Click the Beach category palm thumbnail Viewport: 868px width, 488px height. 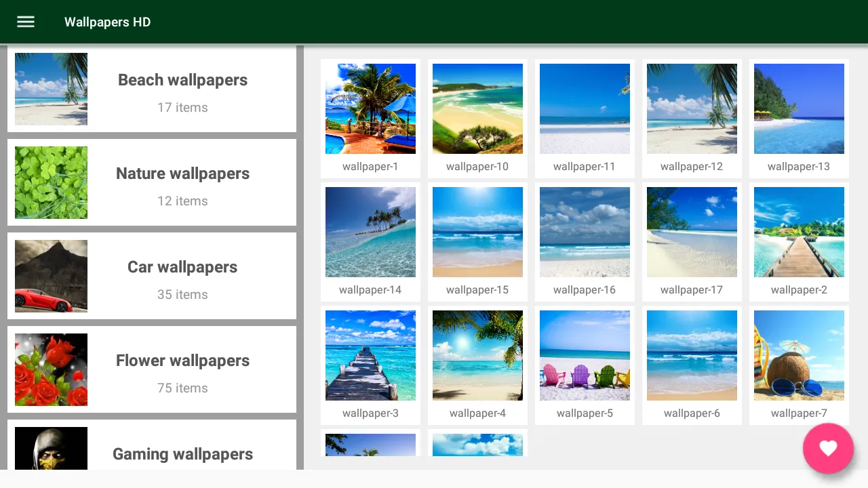click(x=51, y=89)
